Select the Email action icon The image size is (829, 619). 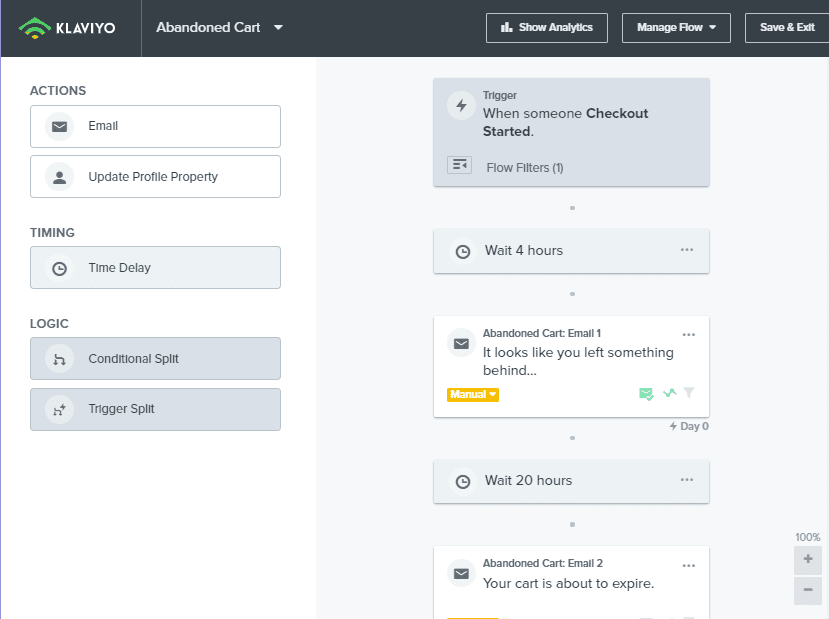coord(60,127)
